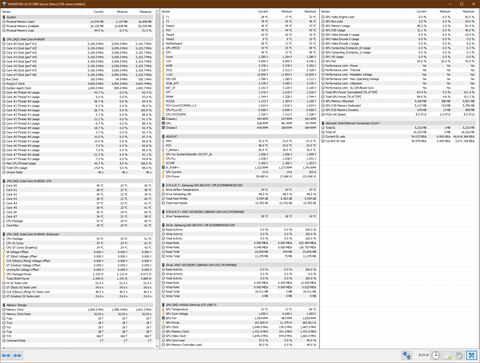Select the Memory Clock Ratio row
480x363 pixels.
tap(78, 314)
